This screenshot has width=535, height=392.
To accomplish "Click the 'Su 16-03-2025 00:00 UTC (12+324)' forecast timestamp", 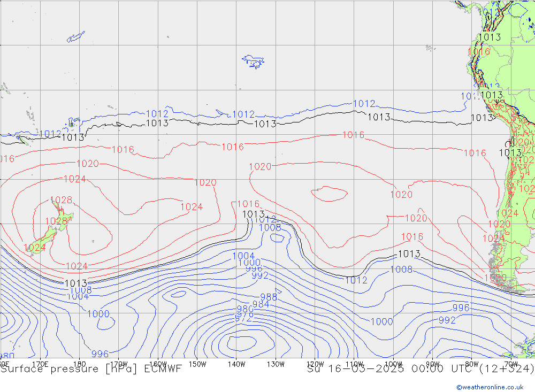I will point(421,369).
